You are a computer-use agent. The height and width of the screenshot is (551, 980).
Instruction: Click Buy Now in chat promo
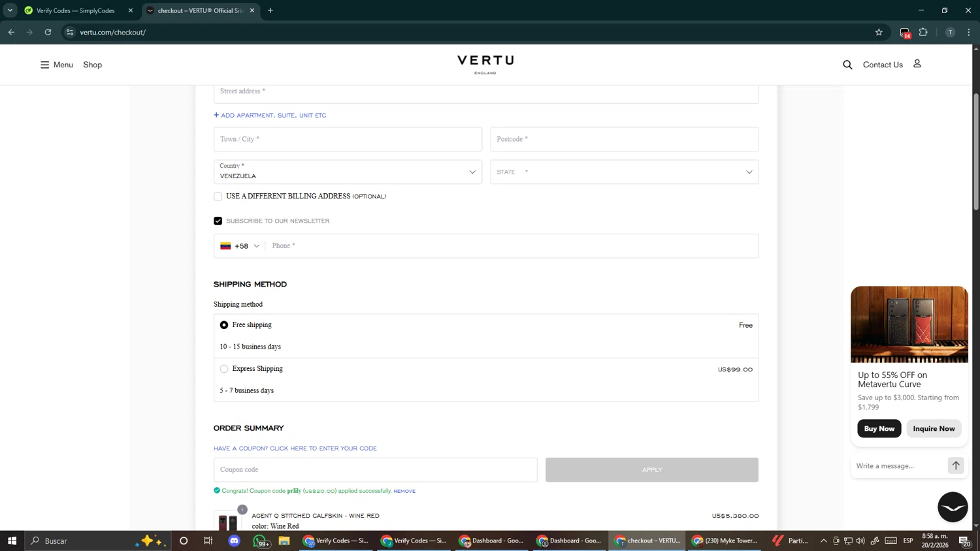click(879, 428)
